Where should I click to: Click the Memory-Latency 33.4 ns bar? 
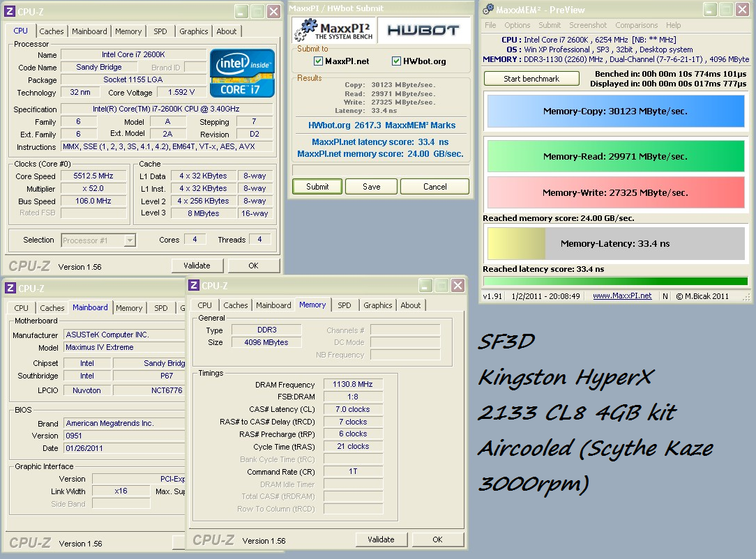point(616,243)
